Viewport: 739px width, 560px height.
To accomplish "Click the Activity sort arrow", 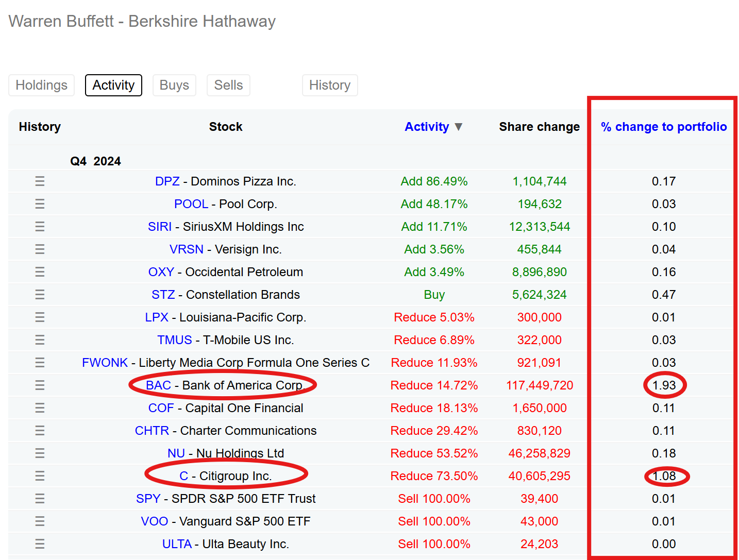I will point(459,127).
